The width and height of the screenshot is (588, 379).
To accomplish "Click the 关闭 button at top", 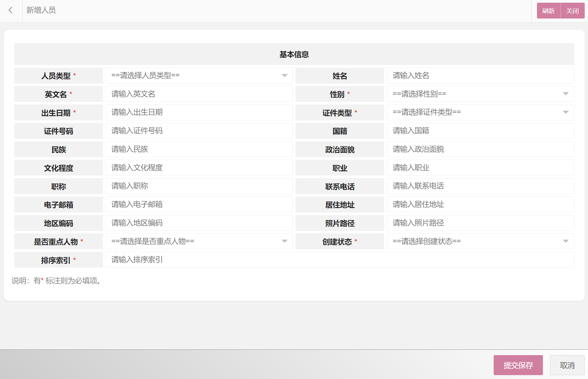I will tap(572, 11).
